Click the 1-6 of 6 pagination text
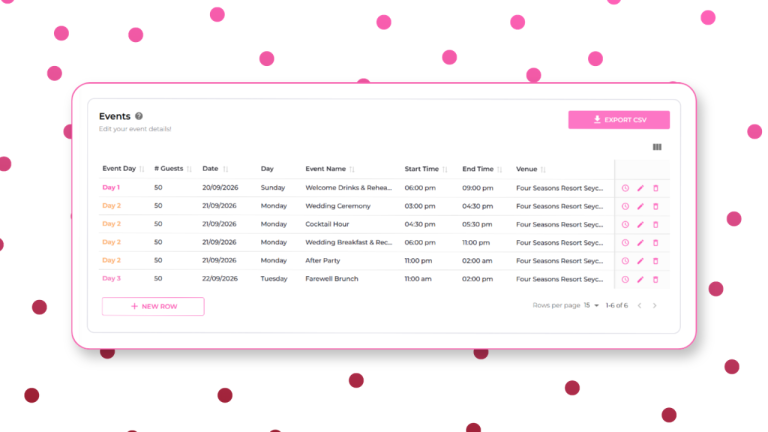The height and width of the screenshot is (432, 768). pos(617,305)
